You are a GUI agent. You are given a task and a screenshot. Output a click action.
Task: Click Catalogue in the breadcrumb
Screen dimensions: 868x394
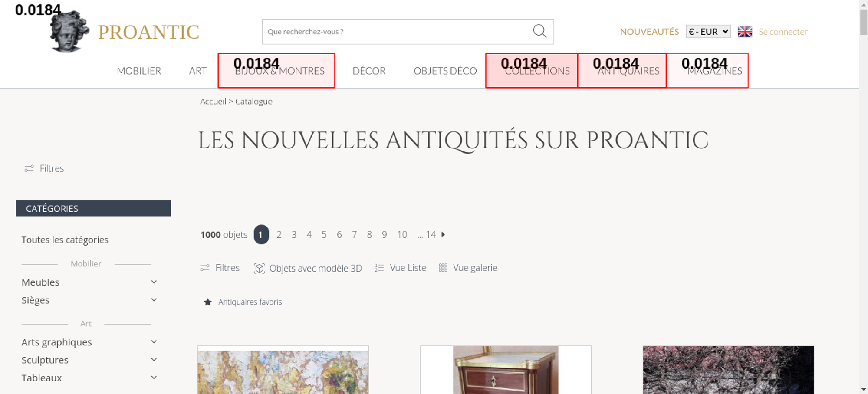click(254, 101)
